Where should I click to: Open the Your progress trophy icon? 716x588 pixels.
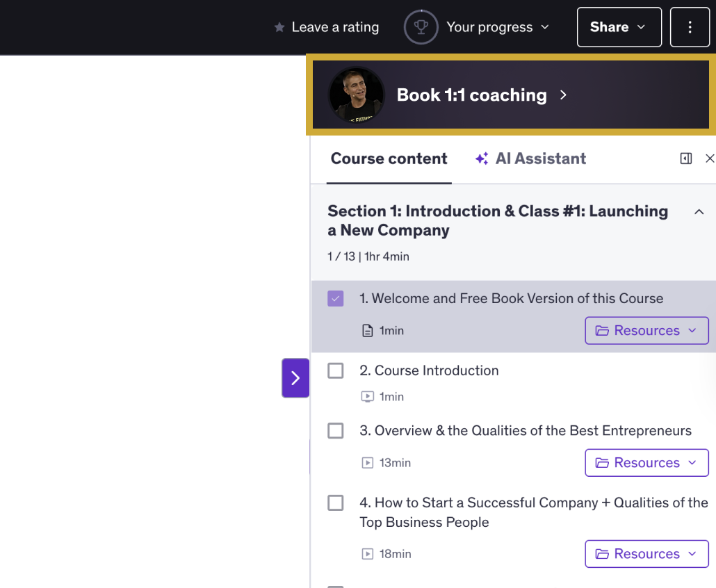point(421,26)
